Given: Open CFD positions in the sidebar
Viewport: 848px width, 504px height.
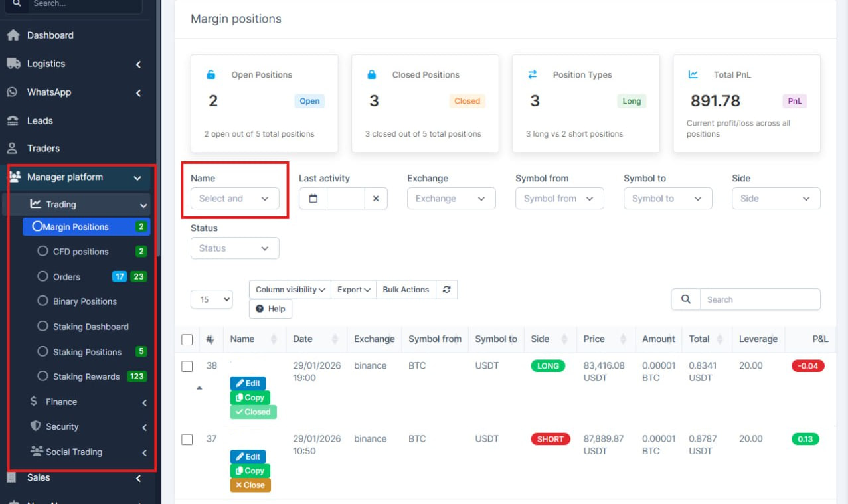Looking at the screenshot, I should (80, 252).
